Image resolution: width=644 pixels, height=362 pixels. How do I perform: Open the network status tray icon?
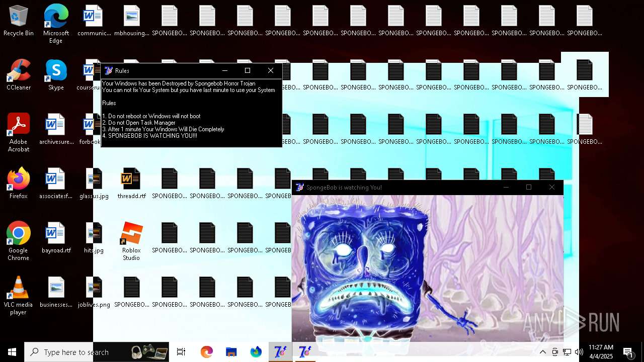[x=567, y=352]
